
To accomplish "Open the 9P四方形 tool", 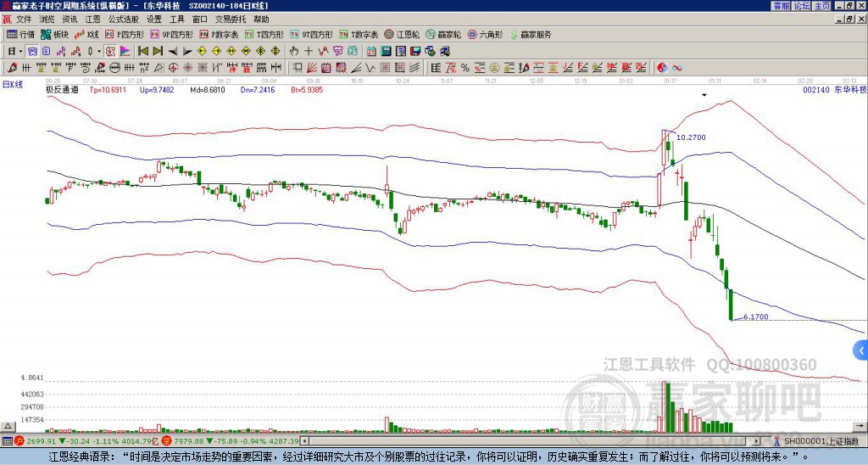I will pos(171,34).
